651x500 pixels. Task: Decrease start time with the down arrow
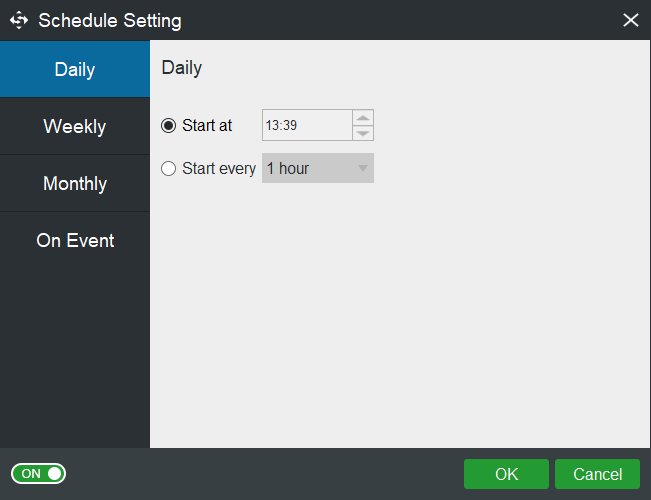pos(363,133)
